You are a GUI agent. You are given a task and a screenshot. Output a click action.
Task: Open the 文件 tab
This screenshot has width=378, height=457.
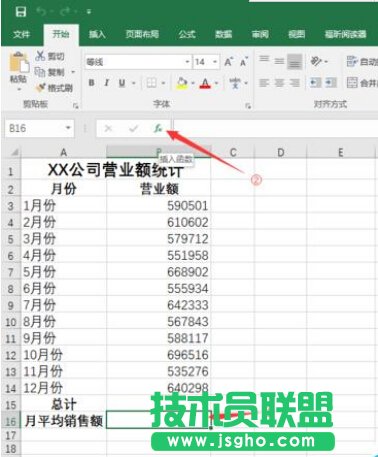point(22,34)
